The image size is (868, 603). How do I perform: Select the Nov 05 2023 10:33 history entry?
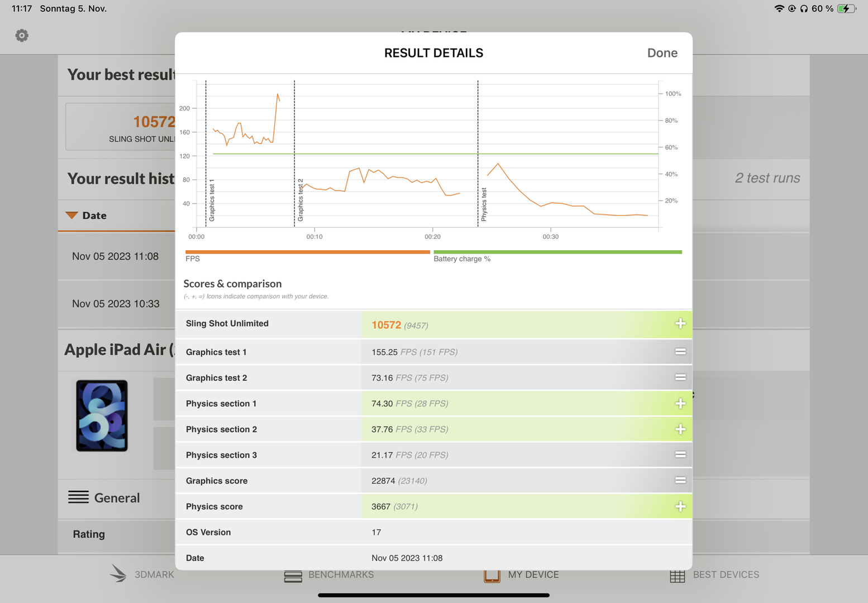point(116,304)
